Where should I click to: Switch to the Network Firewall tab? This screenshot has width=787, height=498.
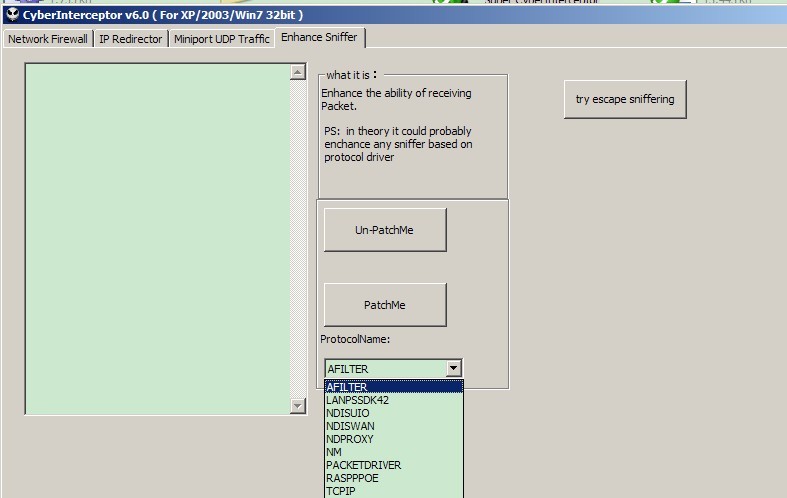point(48,39)
